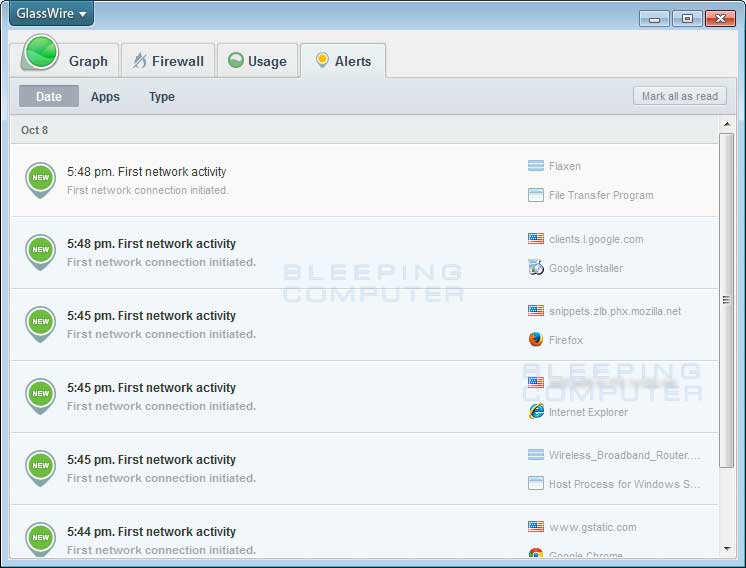746x568 pixels.
Task: Click the Google Installer icon
Action: click(536, 268)
